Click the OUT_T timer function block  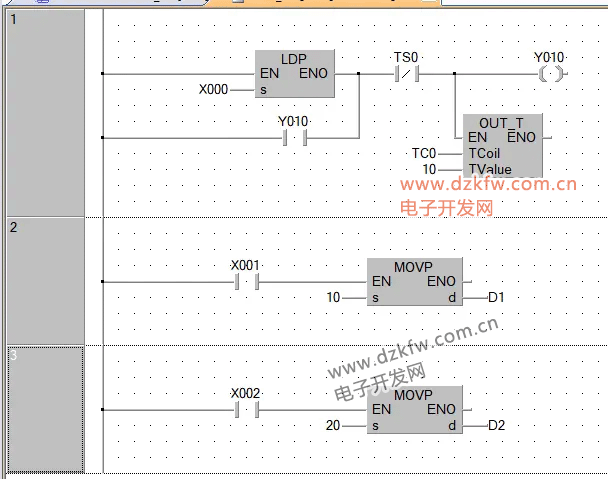[x=503, y=146]
